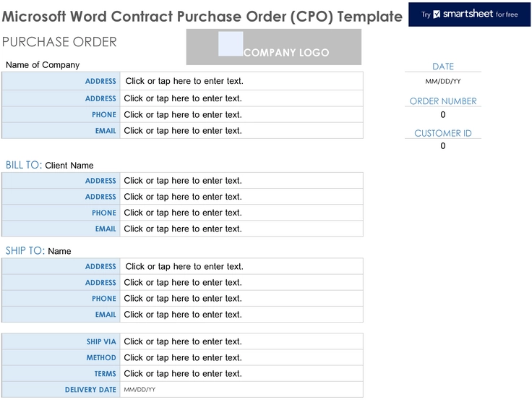Select the DELIVERY DATE MM/DD/YY field
This screenshot has height=400, width=532.
[x=241, y=389]
